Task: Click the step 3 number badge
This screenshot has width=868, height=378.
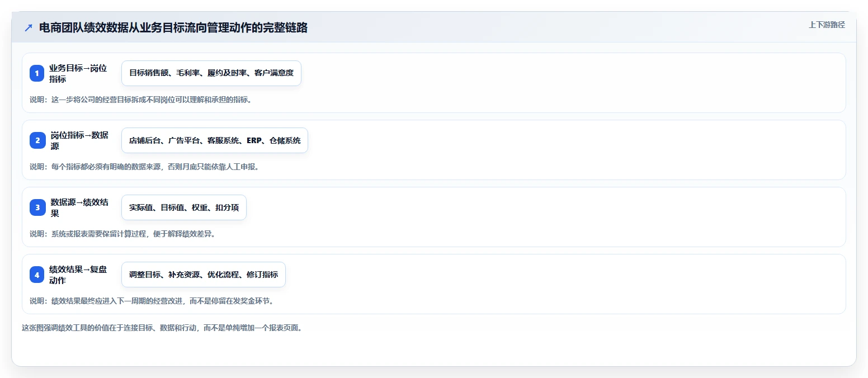Action: pos(37,207)
